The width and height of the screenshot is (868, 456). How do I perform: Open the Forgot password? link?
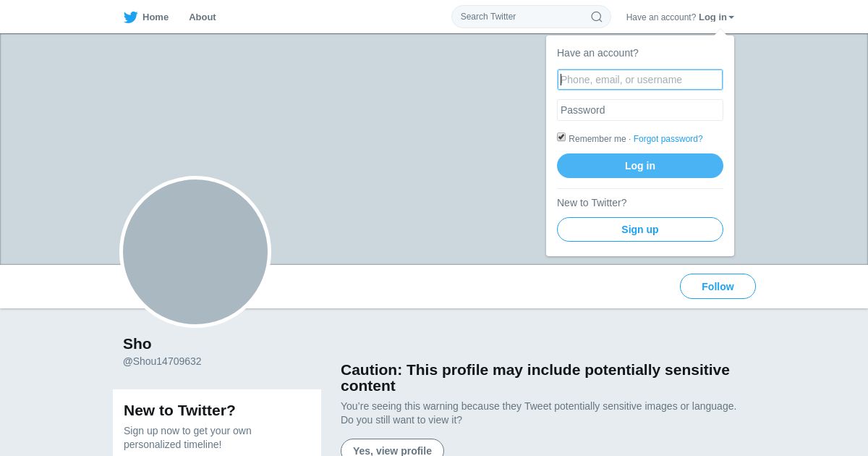point(668,139)
